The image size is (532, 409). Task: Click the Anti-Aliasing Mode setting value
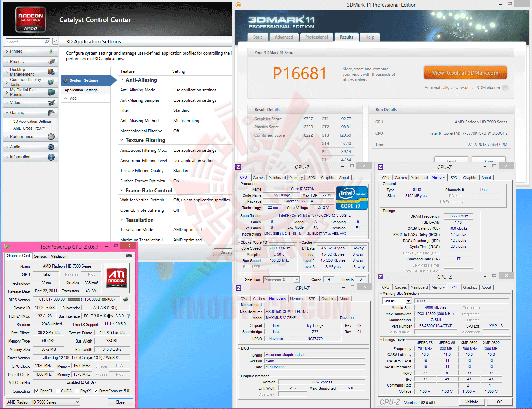(x=195, y=90)
